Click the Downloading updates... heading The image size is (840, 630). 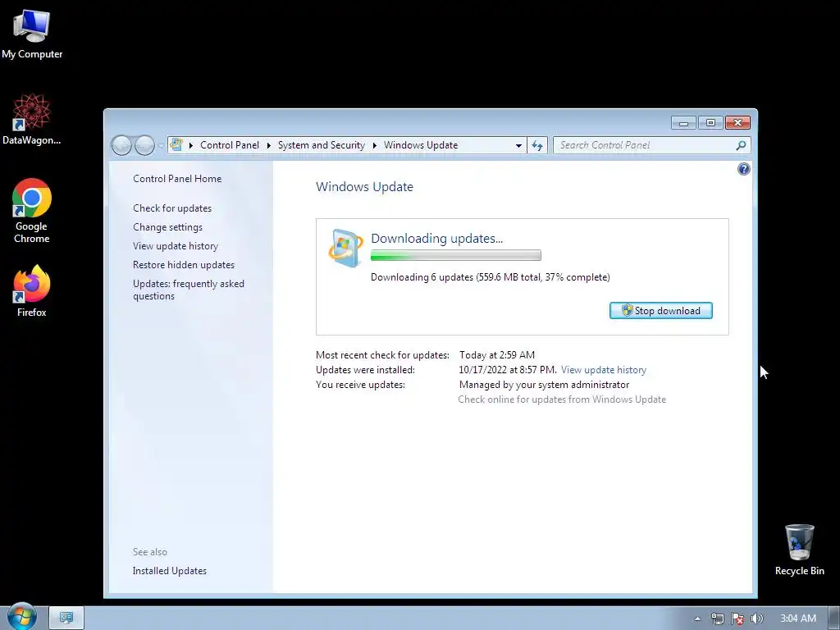(x=436, y=239)
